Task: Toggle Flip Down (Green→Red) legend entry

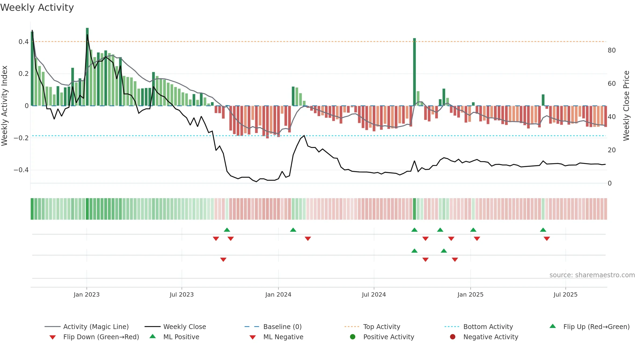Action: click(x=94, y=337)
